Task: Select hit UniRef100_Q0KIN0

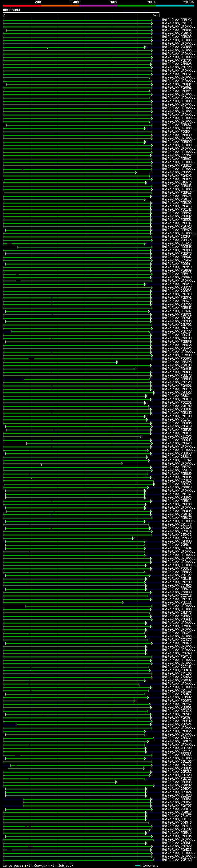Action: [x=177, y=406]
